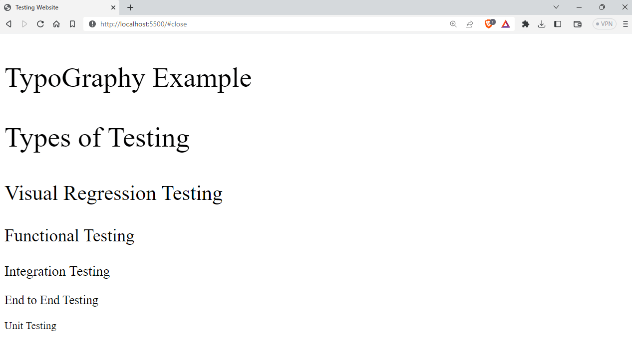Click the page zoom magnifier icon
Image resolution: width=632 pixels, height=364 pixels.
[x=453, y=23]
